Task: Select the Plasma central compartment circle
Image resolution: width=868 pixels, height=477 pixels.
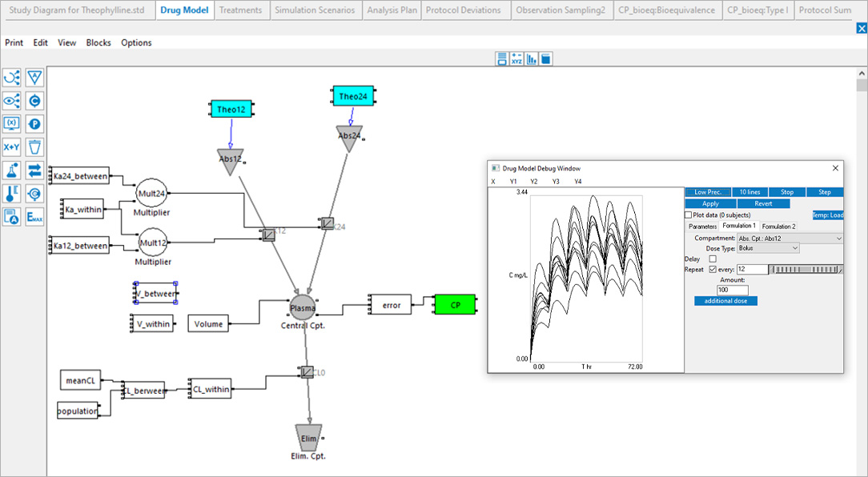Action: coord(303,308)
